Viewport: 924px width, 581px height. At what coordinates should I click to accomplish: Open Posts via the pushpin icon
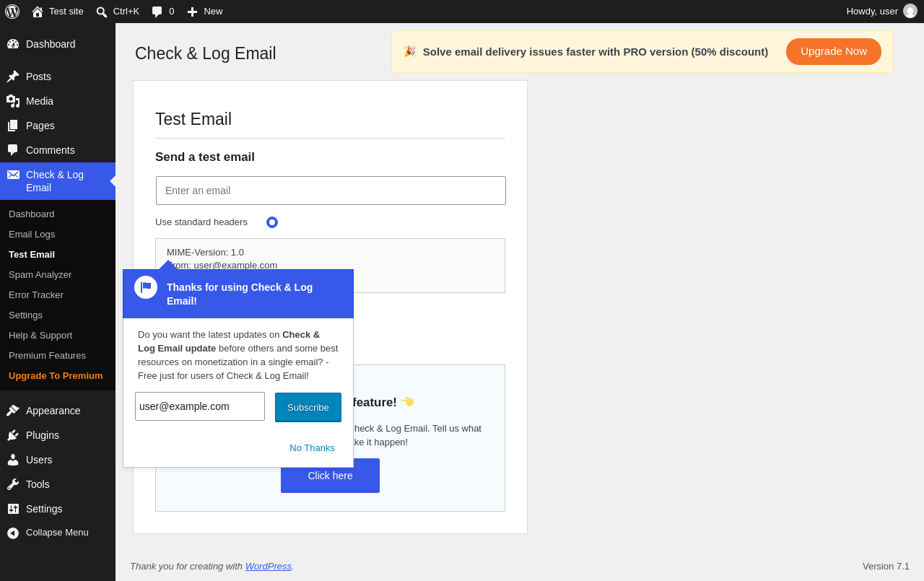13,77
